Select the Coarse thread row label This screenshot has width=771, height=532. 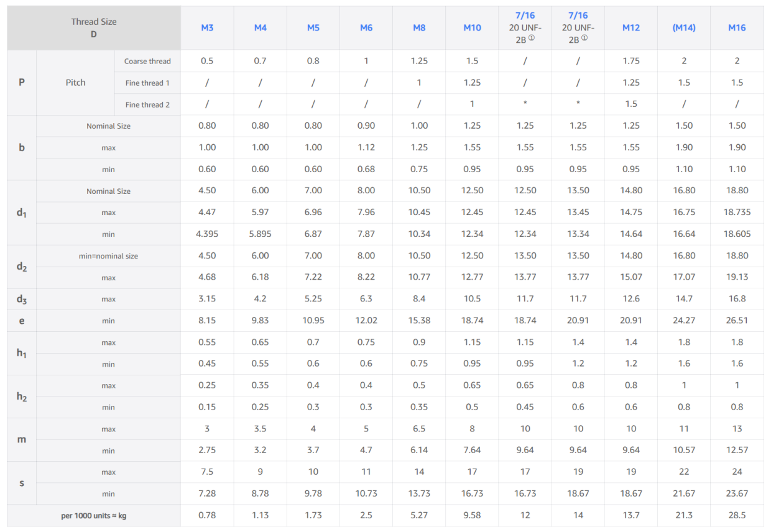(147, 61)
